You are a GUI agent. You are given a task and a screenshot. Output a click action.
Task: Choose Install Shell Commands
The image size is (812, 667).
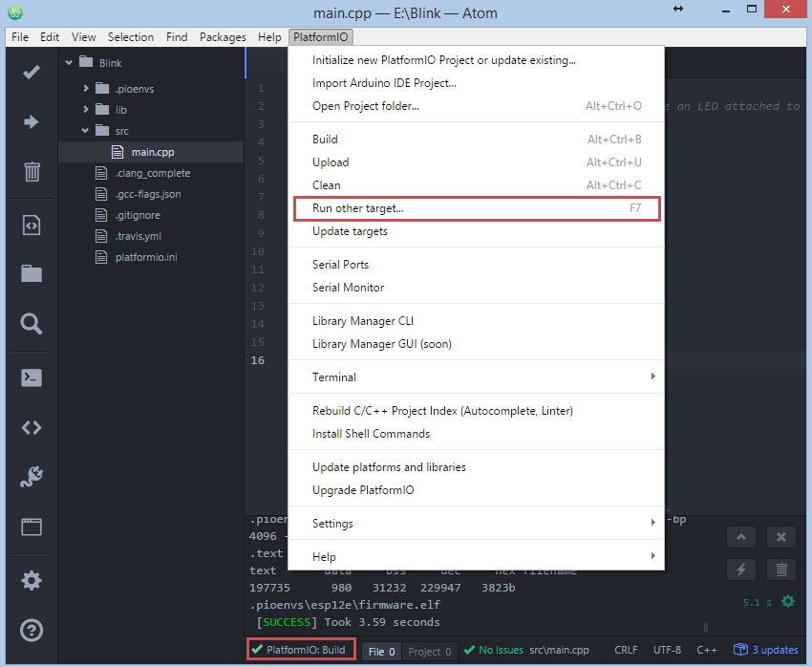click(x=476, y=434)
